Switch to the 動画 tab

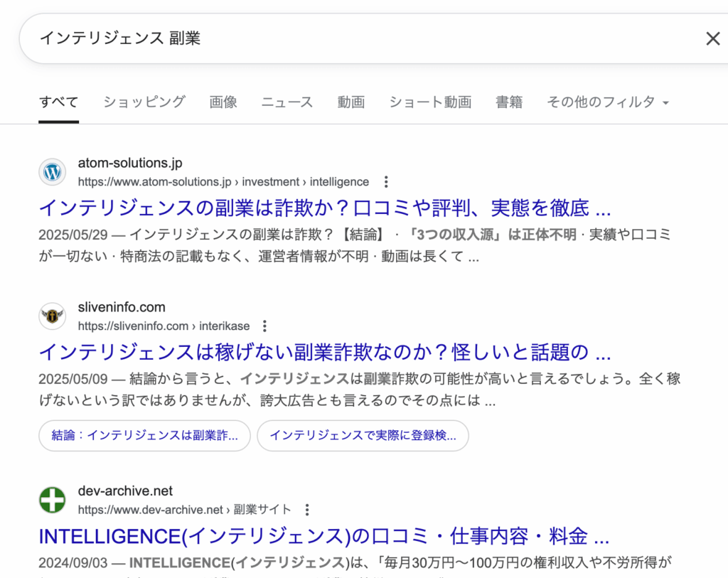pos(351,102)
